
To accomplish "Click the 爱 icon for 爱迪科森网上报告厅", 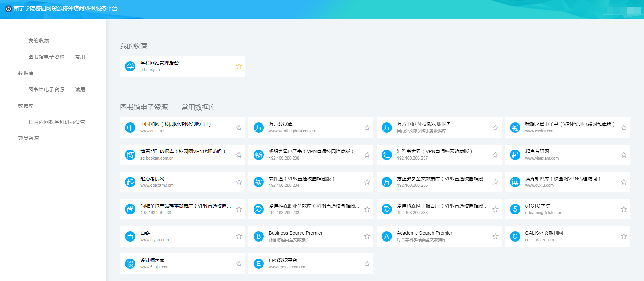I will (386, 209).
